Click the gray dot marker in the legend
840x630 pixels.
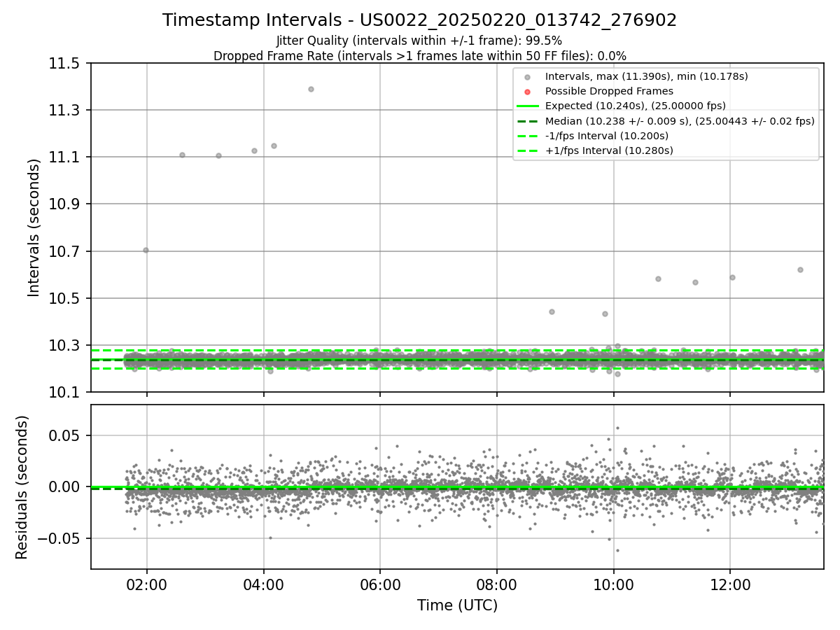click(x=527, y=77)
